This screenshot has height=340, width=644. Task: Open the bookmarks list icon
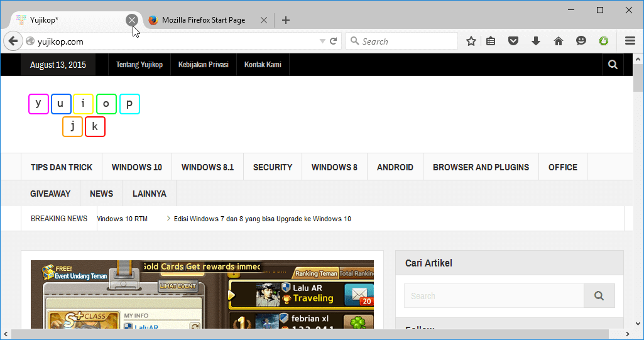tap(491, 41)
